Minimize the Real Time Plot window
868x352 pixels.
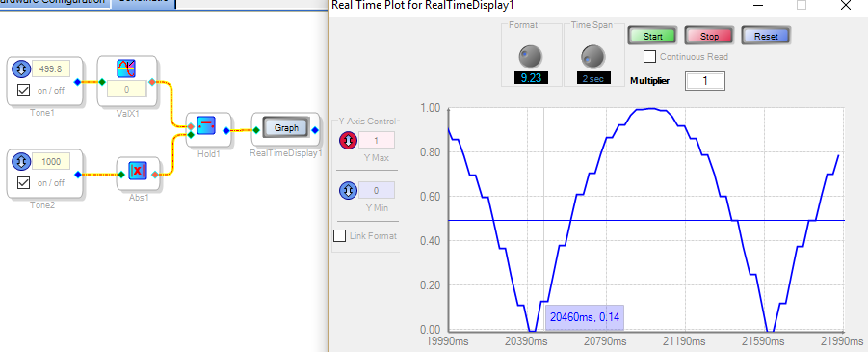(757, 5)
